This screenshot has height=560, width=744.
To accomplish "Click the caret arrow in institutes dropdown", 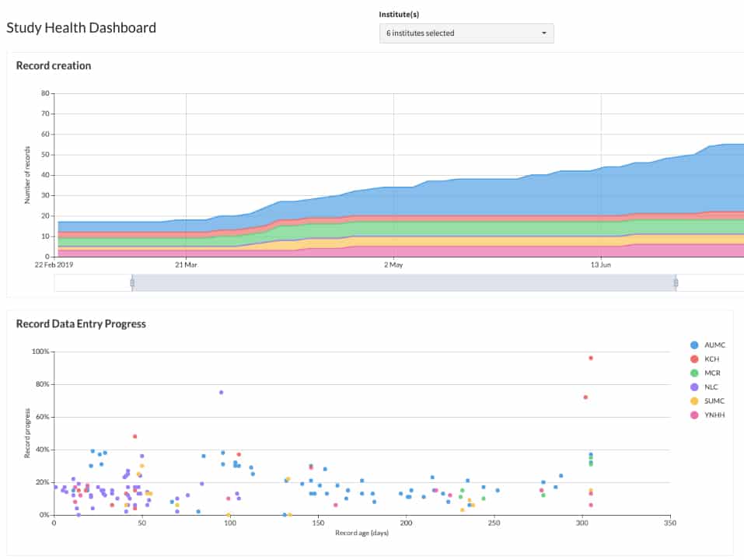I will click(543, 33).
